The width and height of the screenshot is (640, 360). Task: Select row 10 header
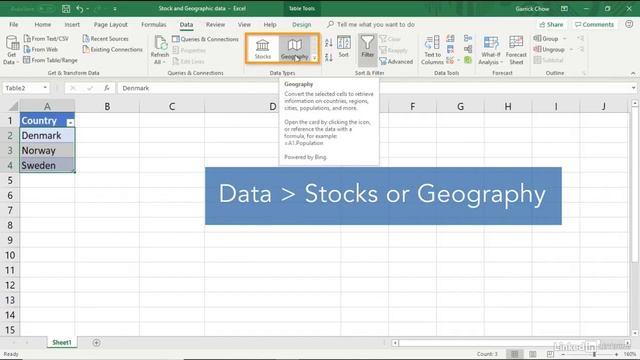click(10, 255)
